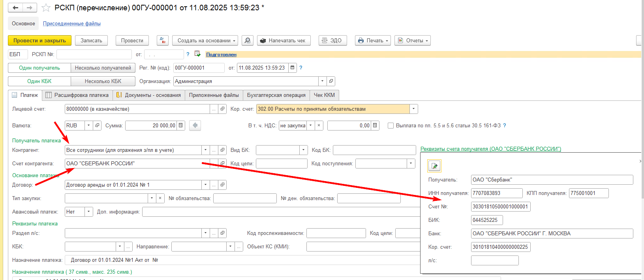644x280 pixels.
Task: Click the edit icon in recipient account panel
Action: (x=434, y=166)
